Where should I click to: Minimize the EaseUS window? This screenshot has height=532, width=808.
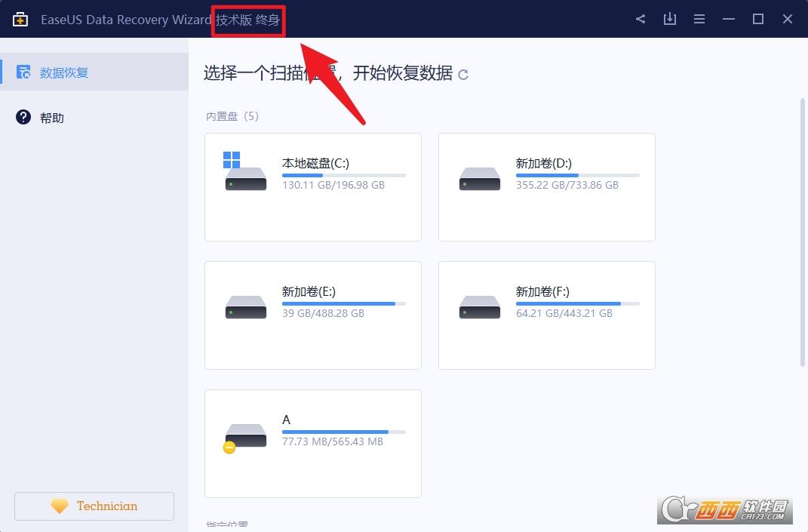(x=729, y=19)
